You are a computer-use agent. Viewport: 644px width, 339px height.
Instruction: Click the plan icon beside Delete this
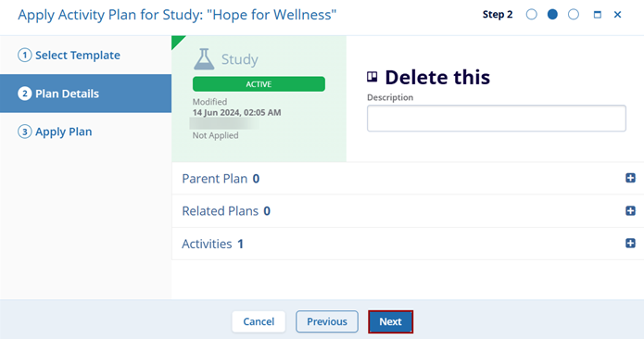click(x=373, y=77)
